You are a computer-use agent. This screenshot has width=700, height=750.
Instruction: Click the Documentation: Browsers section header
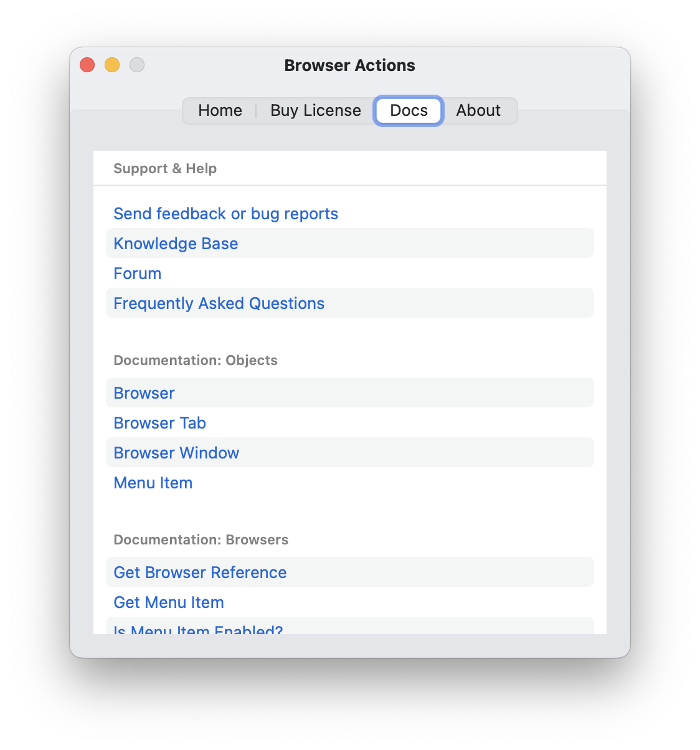click(x=201, y=539)
